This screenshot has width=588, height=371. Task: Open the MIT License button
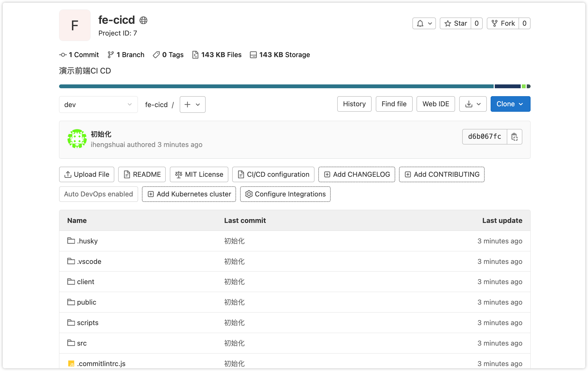(199, 175)
